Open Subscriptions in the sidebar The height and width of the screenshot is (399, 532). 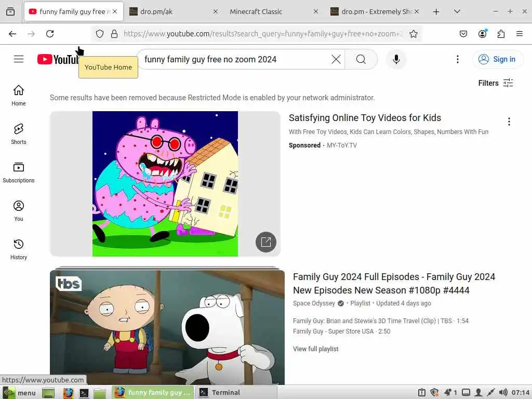coord(19,172)
